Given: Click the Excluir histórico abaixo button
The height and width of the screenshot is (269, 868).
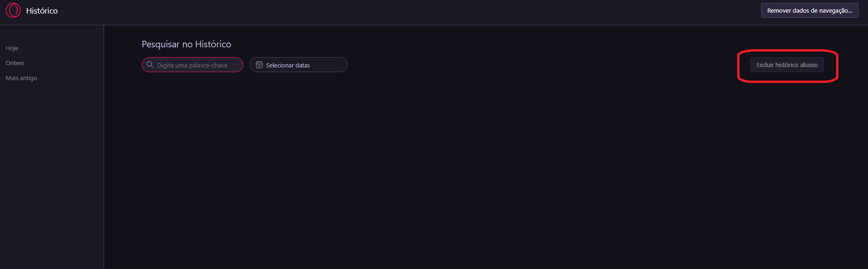Looking at the screenshot, I should pos(786,65).
